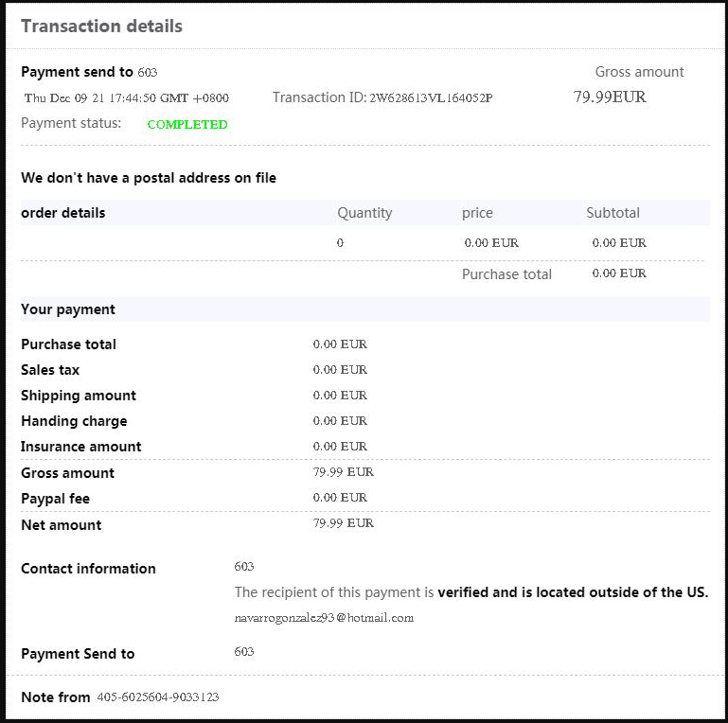Click the Thu Dec 09 transaction date
The image size is (728, 723).
point(126,97)
